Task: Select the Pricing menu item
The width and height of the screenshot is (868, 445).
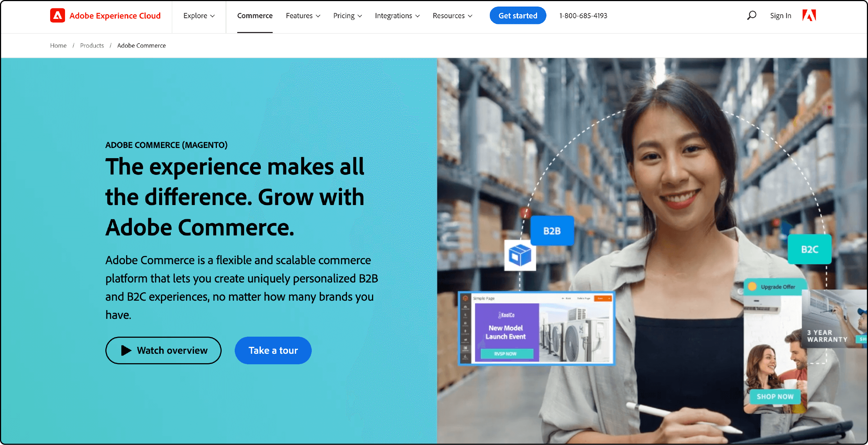Action: click(x=347, y=16)
